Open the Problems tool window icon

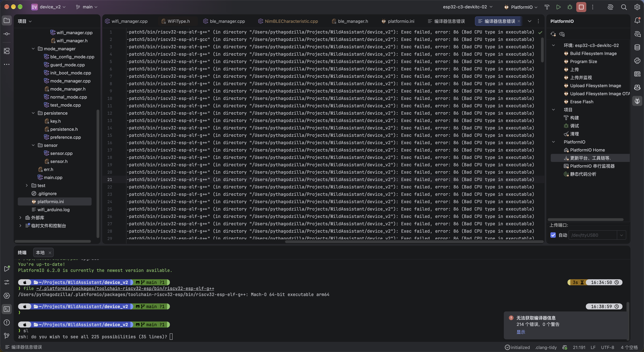[x=7, y=322]
